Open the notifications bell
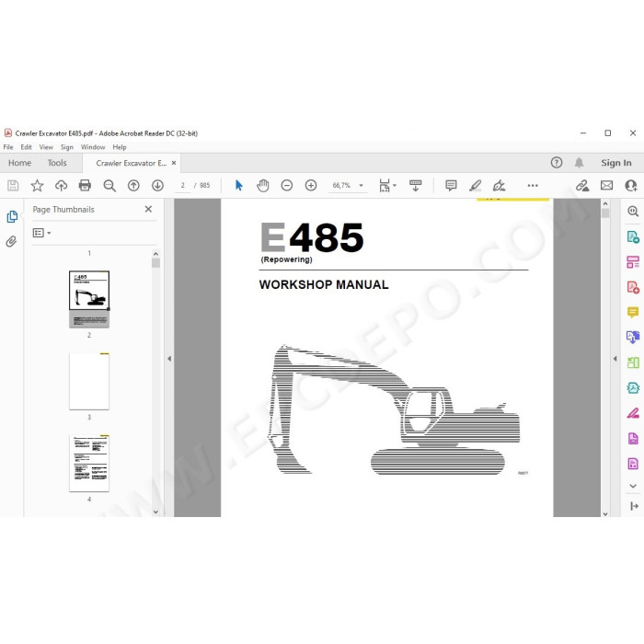The height and width of the screenshot is (644, 644). click(579, 163)
